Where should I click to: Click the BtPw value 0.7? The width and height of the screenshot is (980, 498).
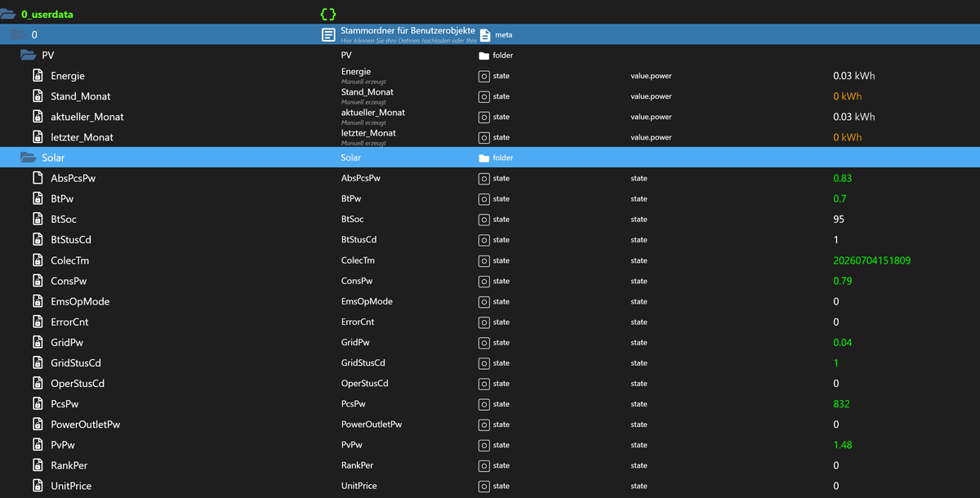pos(840,198)
